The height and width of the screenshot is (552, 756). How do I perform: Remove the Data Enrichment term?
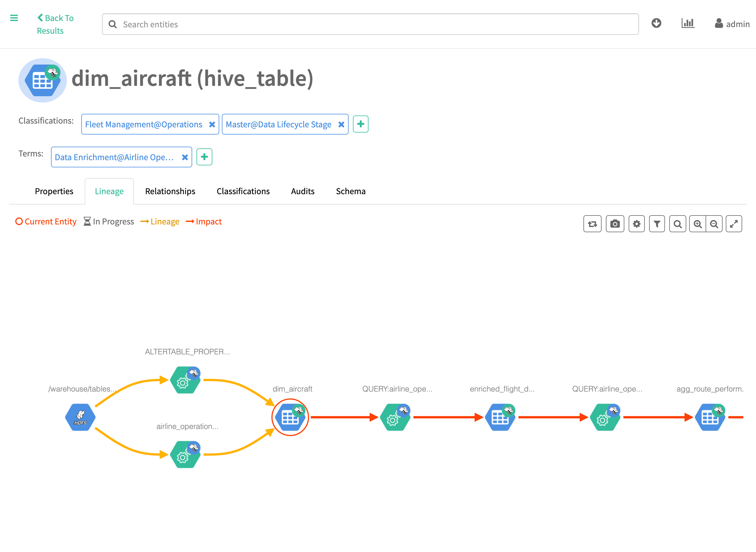(x=185, y=157)
